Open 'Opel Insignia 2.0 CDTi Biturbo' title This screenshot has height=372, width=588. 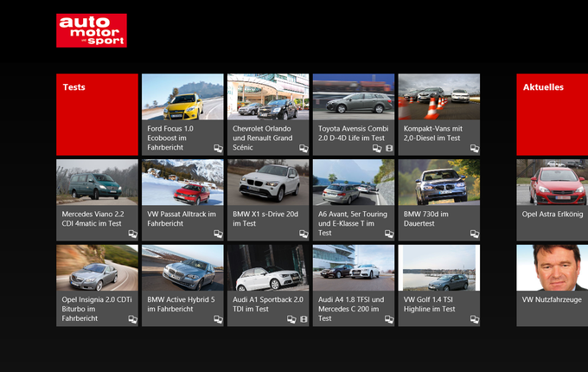pyautogui.click(x=97, y=309)
